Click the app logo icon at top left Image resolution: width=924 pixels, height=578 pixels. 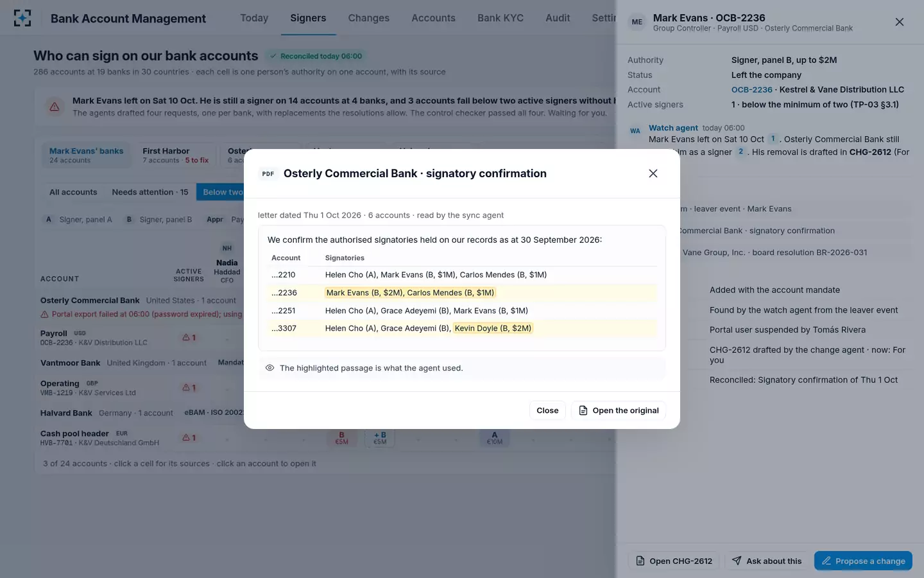tap(22, 18)
